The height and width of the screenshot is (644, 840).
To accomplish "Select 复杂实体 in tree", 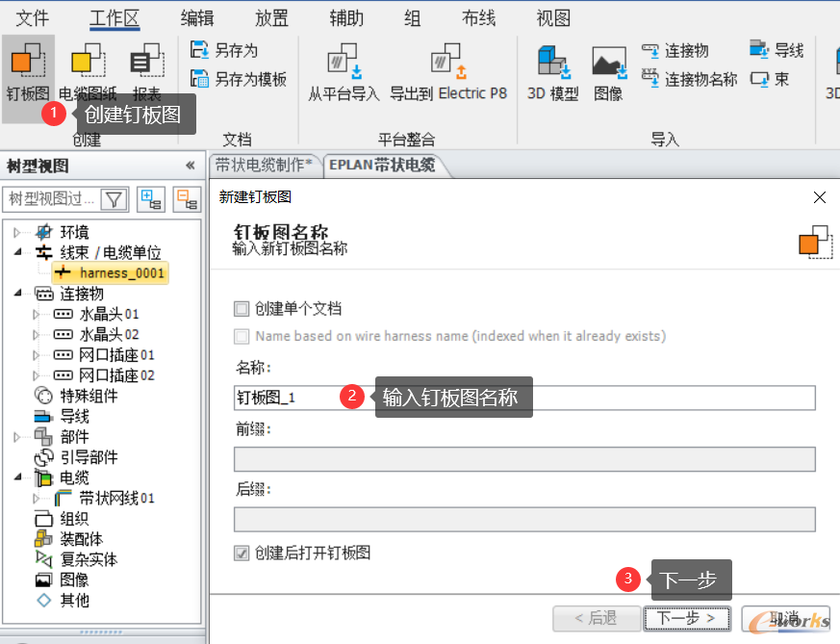I will click(x=76, y=559).
